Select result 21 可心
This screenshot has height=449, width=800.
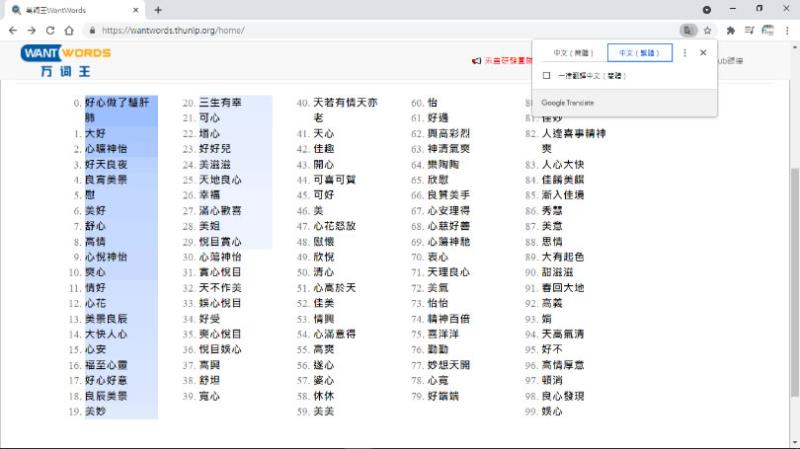[209, 118]
